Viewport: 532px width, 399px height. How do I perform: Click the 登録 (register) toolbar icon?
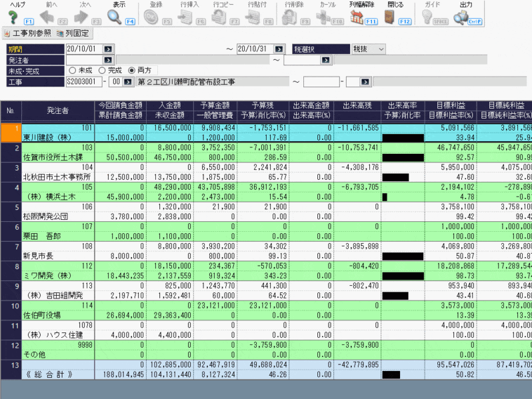coord(155,17)
